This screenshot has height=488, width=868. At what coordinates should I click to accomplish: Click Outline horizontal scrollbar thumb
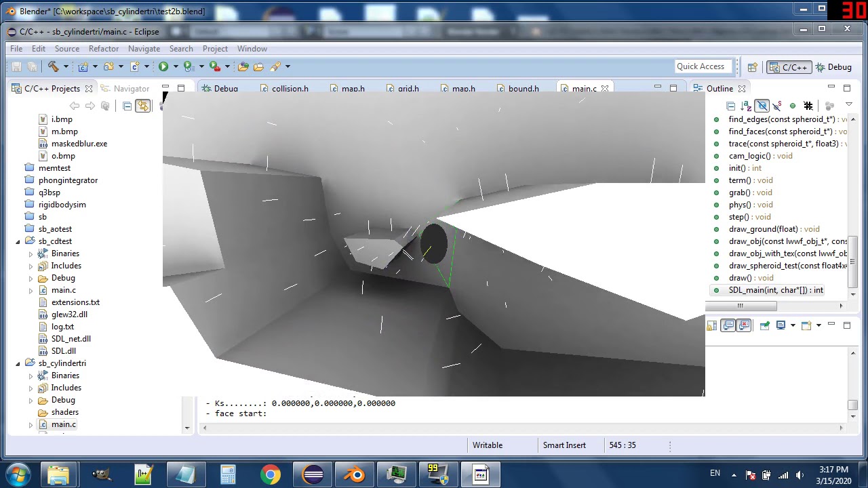(741, 306)
